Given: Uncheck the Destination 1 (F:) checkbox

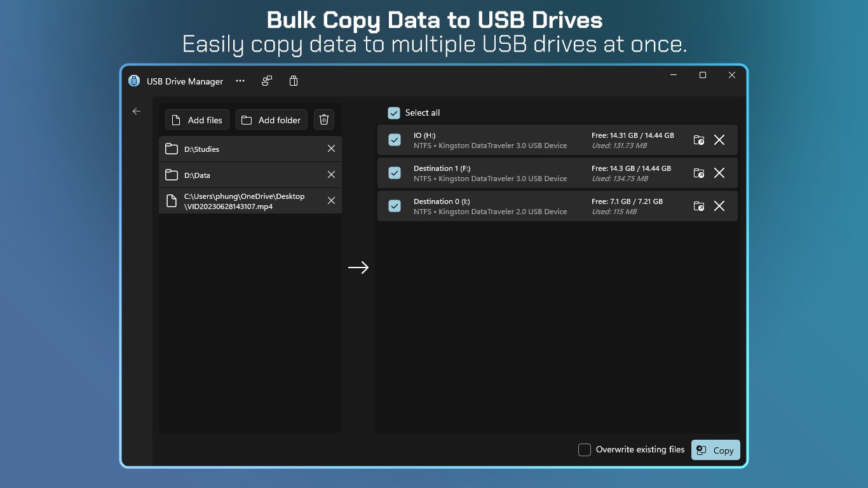Looking at the screenshot, I should (x=395, y=173).
